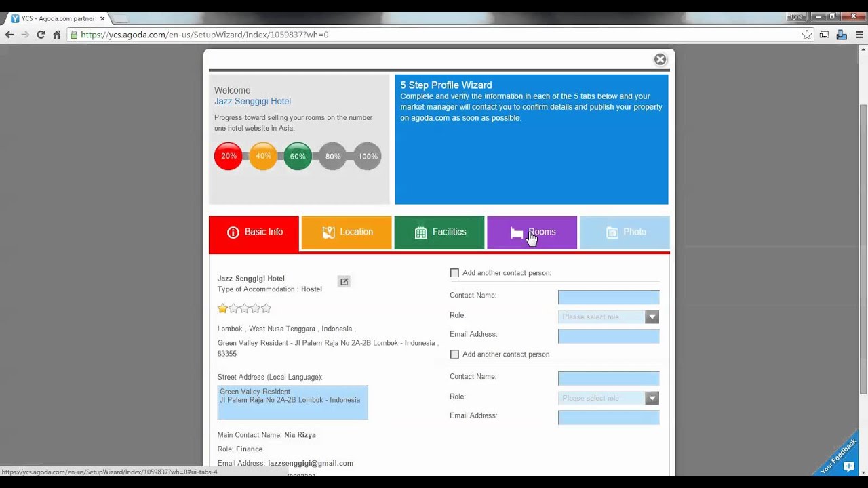Click the grid icon on Facilities tab
This screenshot has height=488, width=868.
click(x=421, y=232)
